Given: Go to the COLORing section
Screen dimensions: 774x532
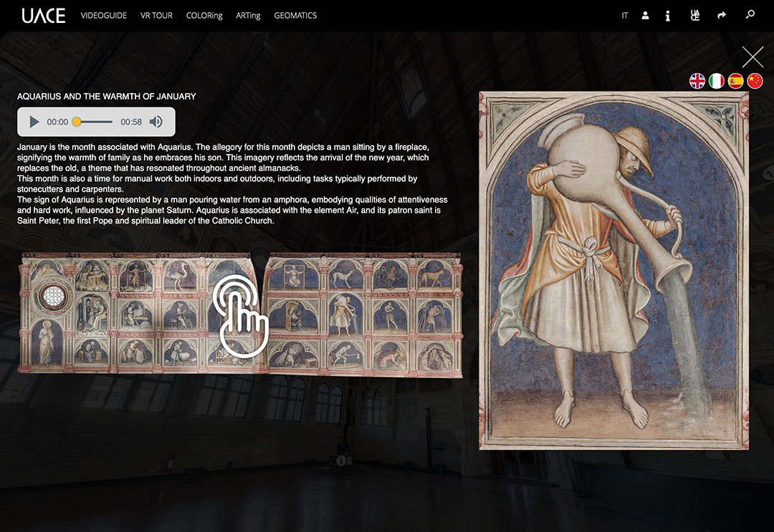Looking at the screenshot, I should 204,15.
